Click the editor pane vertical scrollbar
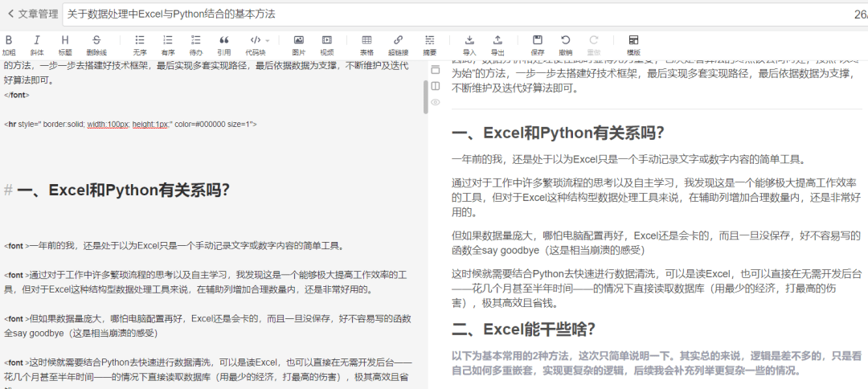The height and width of the screenshot is (389, 868). point(425,96)
